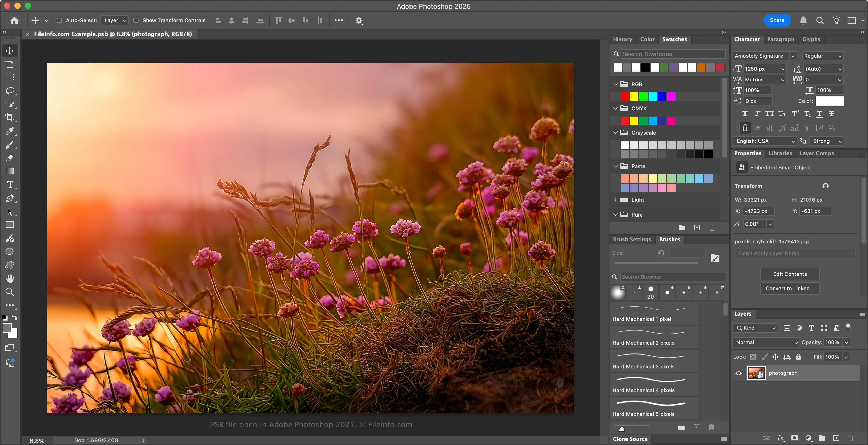Toggle Faux Bold in Character panel
The height and width of the screenshot is (445, 868).
coord(745,113)
